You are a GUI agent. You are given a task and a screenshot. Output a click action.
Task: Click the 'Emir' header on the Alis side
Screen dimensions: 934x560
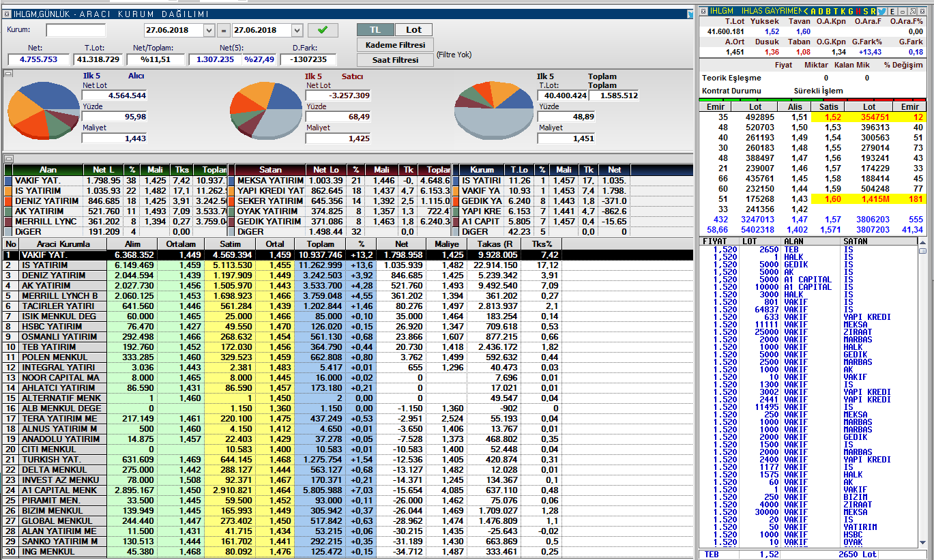[714, 106]
